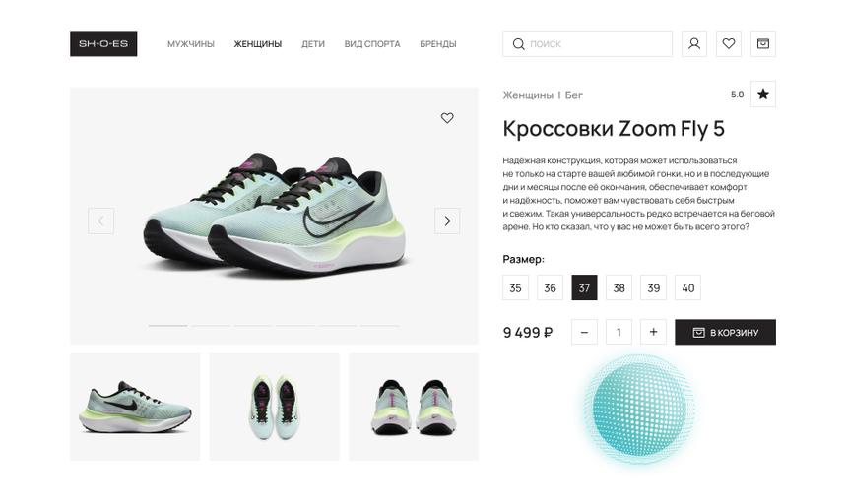Show next product image with right arrow

447,220
